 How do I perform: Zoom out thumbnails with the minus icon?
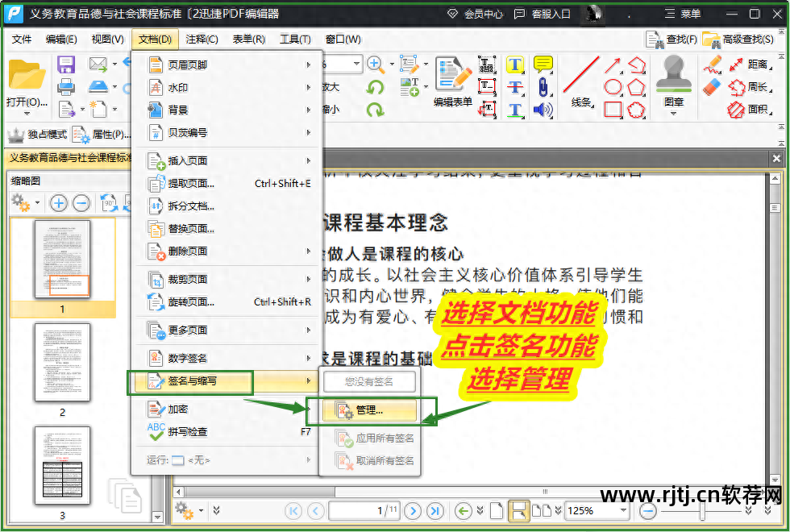81,203
